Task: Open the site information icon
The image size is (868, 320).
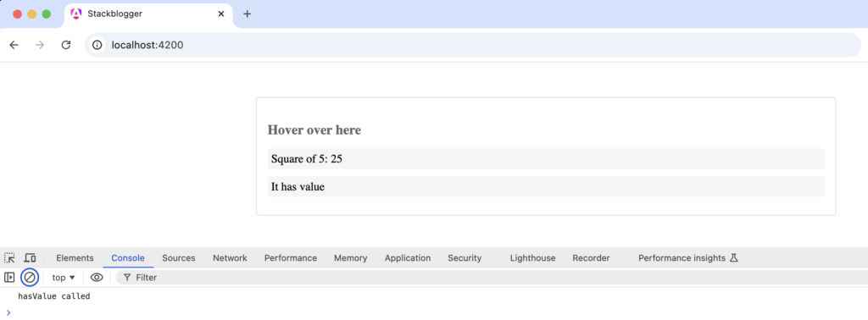Action: point(97,45)
